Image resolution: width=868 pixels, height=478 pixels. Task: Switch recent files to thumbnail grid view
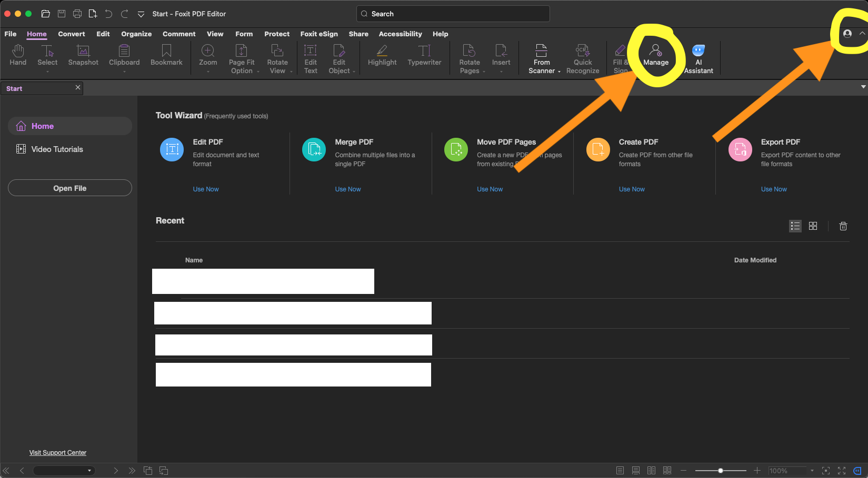click(813, 226)
